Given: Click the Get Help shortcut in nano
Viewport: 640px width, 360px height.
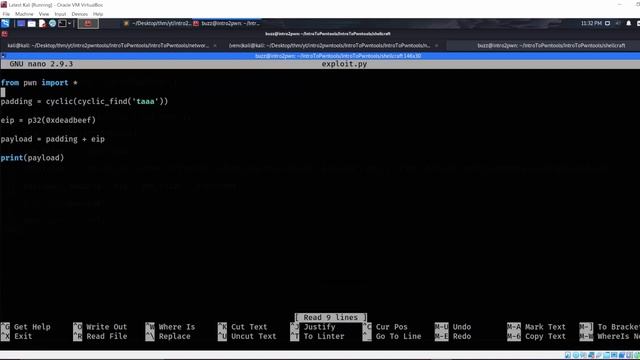Looking at the screenshot, I should click(27, 327).
